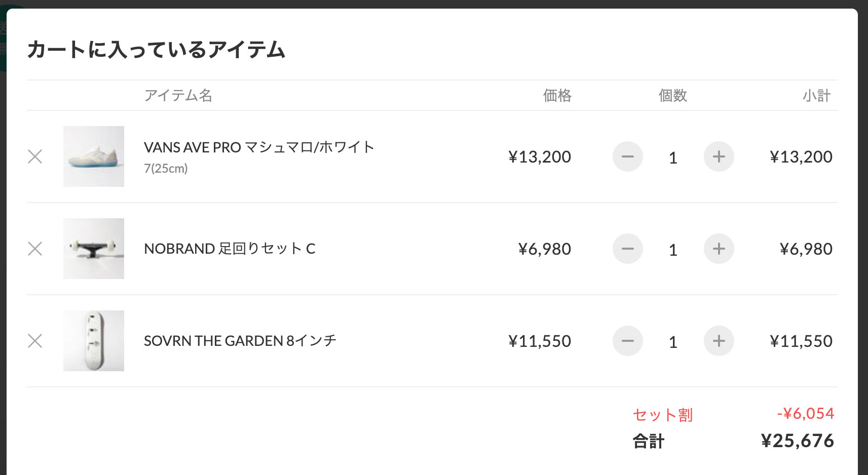
Task: Remove VANS AVE PRO from cart
Action: [35, 156]
